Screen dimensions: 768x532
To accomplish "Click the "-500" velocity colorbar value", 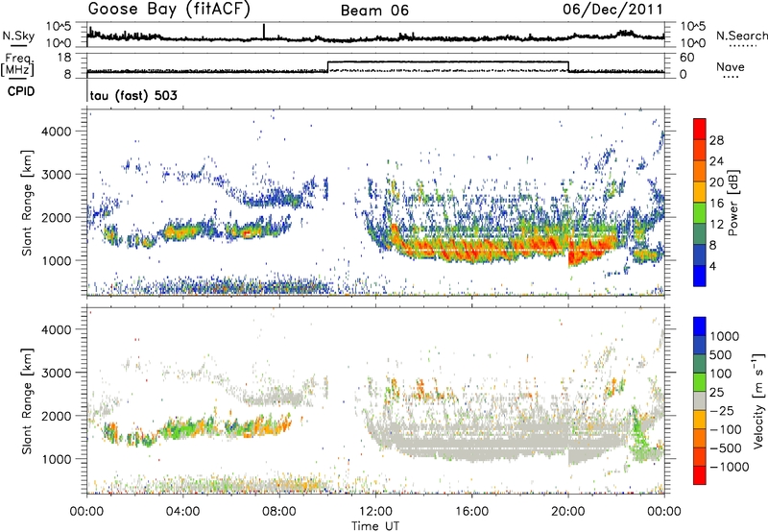I will (x=726, y=447).
